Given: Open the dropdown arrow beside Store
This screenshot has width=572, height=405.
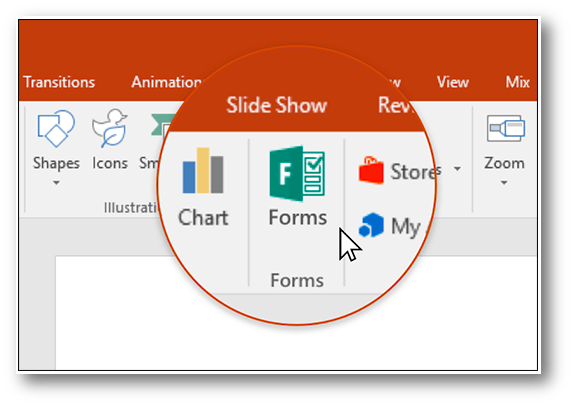Looking at the screenshot, I should [x=457, y=169].
